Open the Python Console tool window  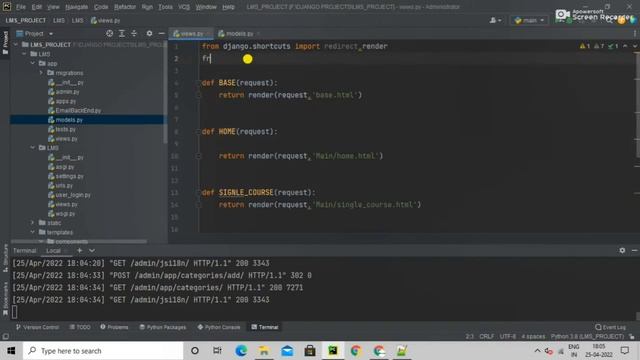click(219, 327)
